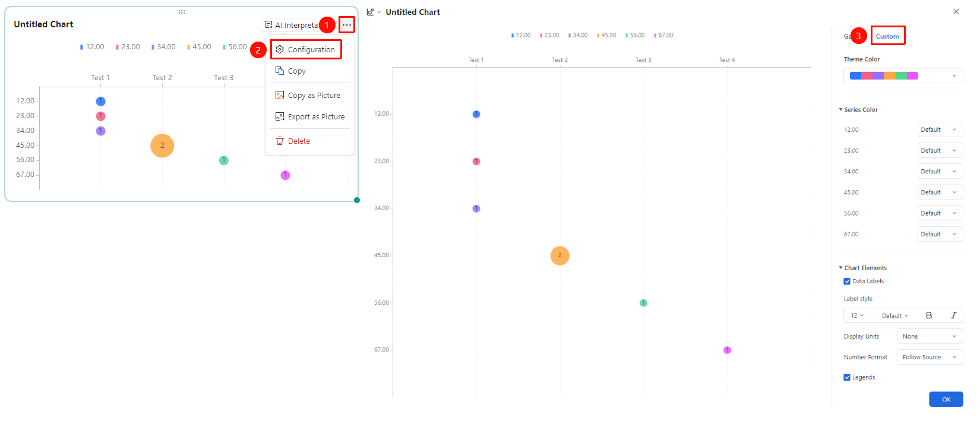Open the Display Units dropdown
980x430 pixels.
930,336
